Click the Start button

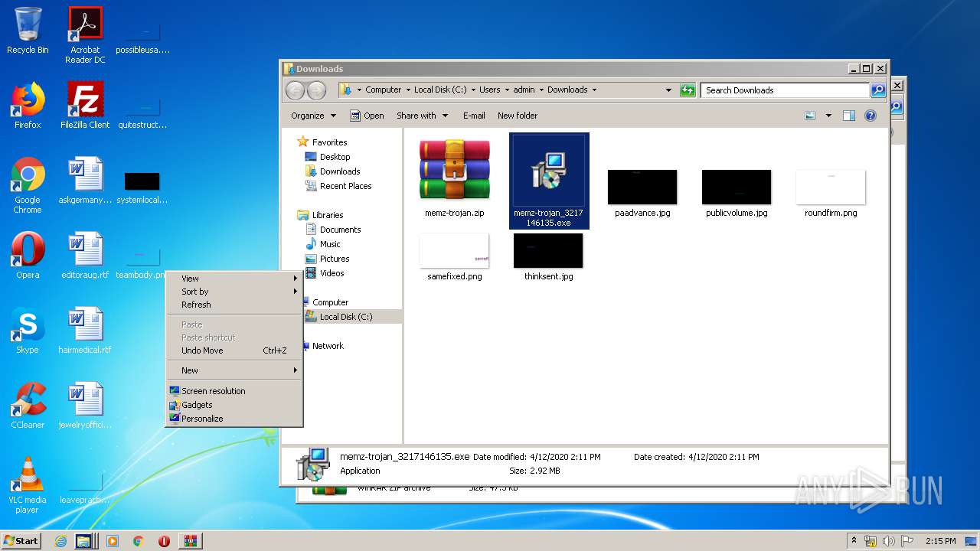(x=21, y=540)
